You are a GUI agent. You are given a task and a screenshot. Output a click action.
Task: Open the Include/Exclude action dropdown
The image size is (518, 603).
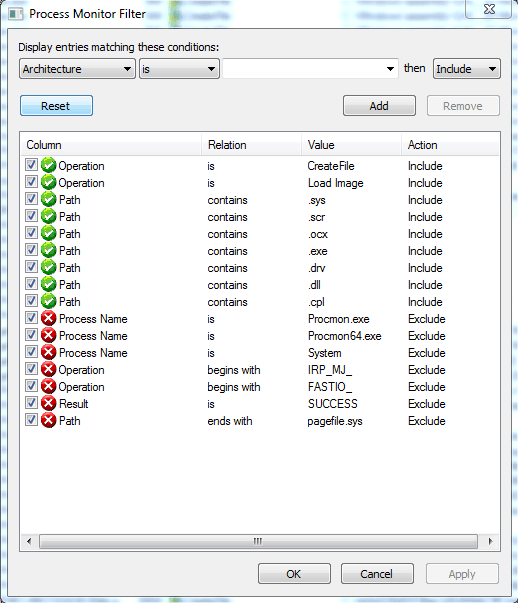(x=466, y=69)
